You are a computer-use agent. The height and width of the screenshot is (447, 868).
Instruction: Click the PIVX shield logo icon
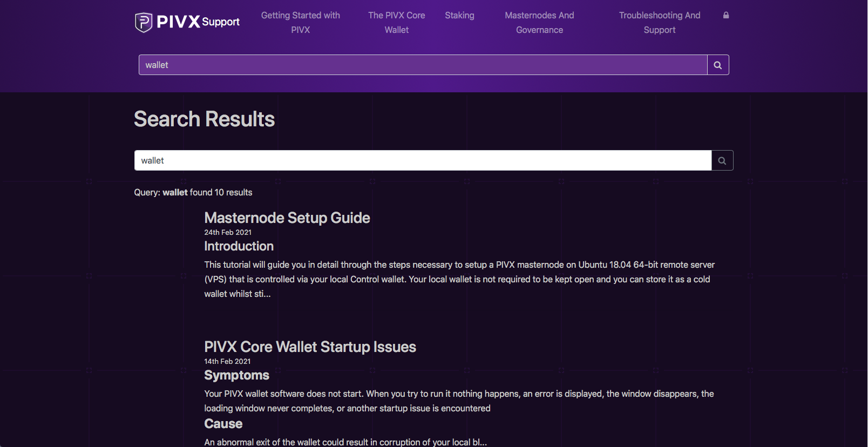pos(144,22)
